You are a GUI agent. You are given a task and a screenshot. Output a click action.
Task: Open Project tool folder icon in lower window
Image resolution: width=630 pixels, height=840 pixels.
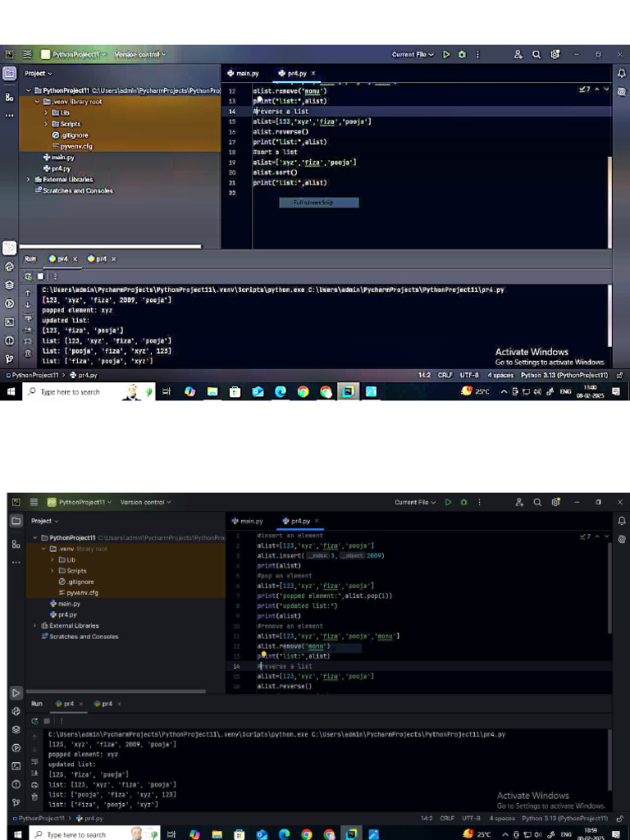[x=16, y=521]
